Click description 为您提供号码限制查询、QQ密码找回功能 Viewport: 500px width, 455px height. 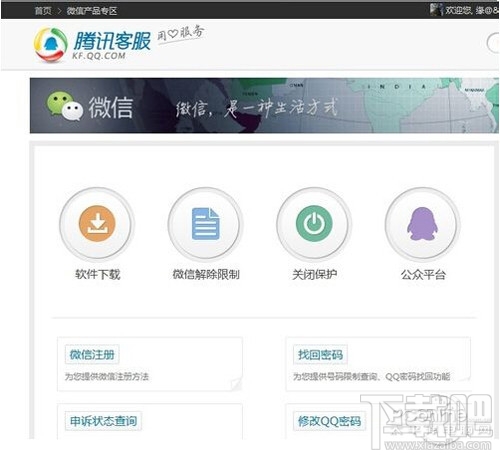(x=372, y=377)
